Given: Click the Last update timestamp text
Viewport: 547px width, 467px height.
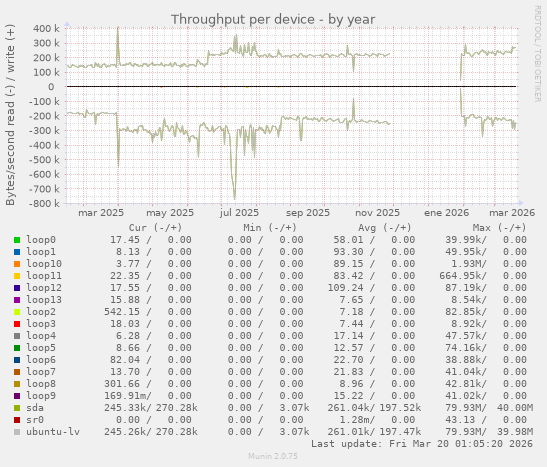Looking at the screenshot, I should (422, 444).
